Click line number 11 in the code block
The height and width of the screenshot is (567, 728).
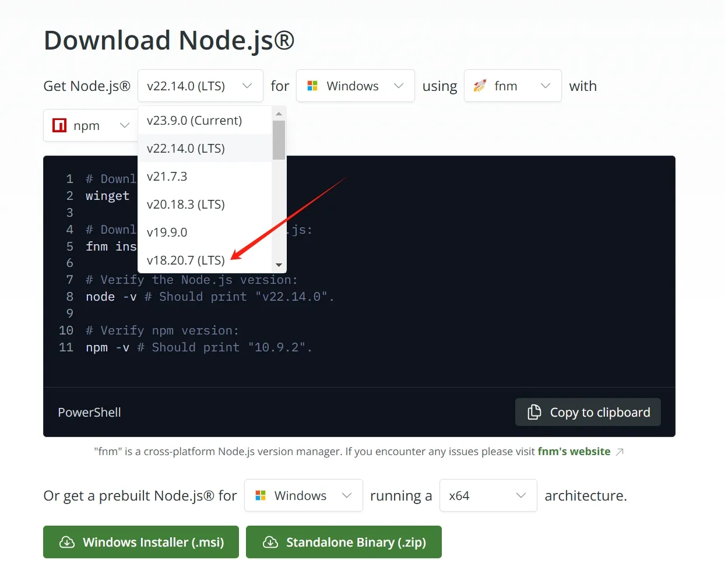(x=66, y=347)
